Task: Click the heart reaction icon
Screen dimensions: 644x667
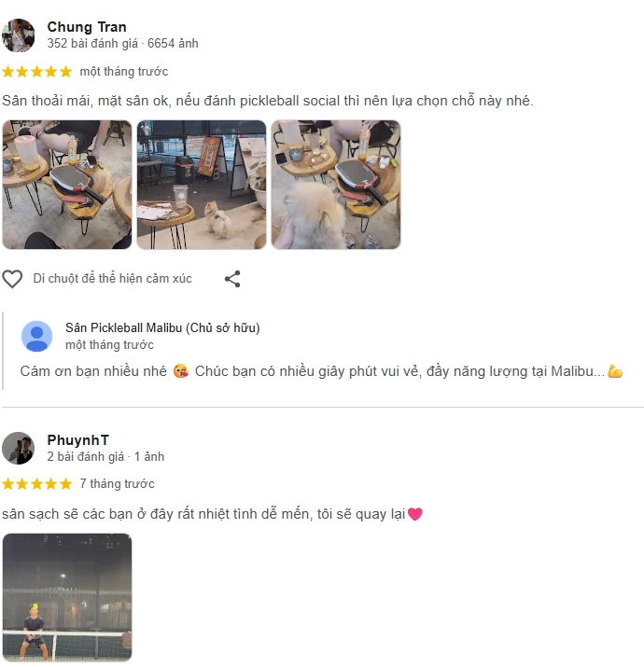Action: (12, 279)
